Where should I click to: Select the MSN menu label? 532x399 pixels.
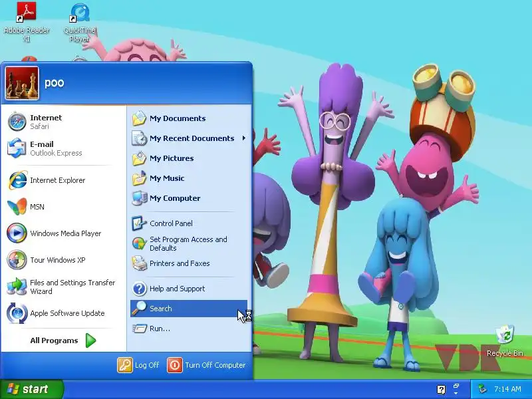(x=37, y=207)
